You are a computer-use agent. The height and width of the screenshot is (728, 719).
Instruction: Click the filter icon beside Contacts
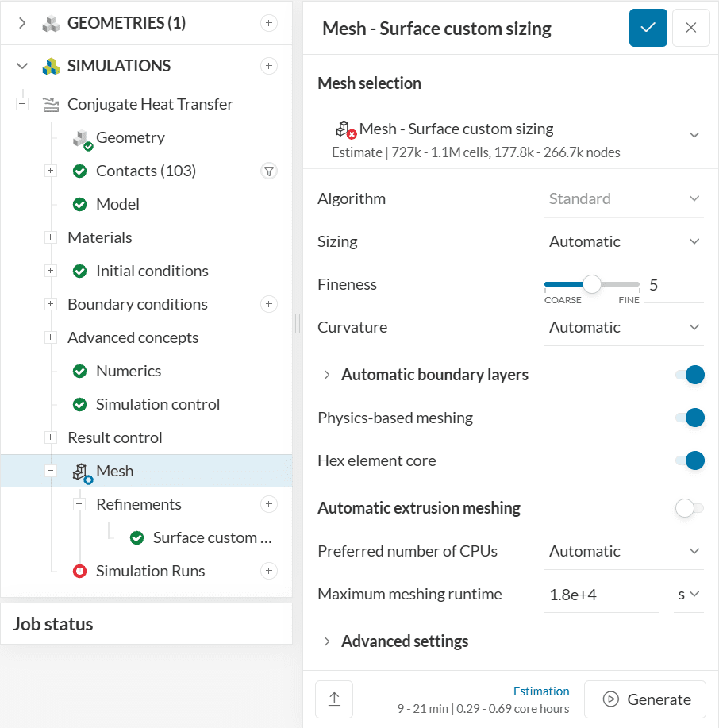(x=269, y=171)
